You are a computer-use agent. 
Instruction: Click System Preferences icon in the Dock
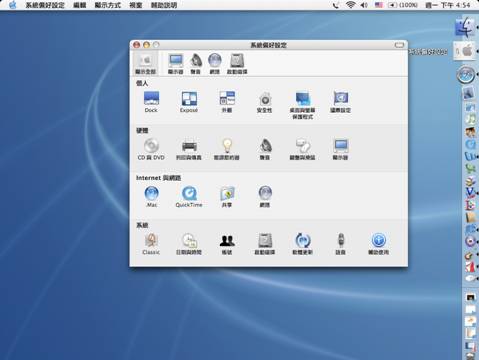[464, 51]
